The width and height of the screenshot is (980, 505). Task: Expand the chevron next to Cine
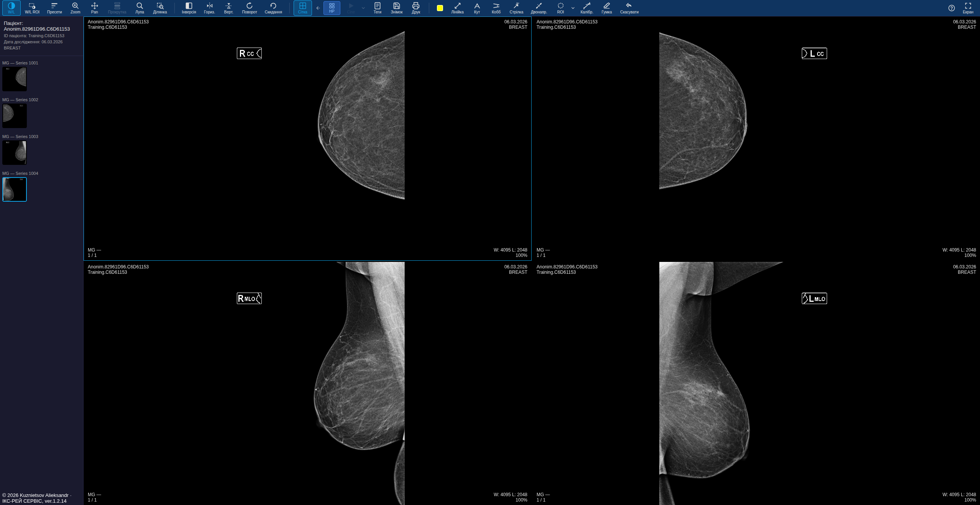[x=363, y=8]
